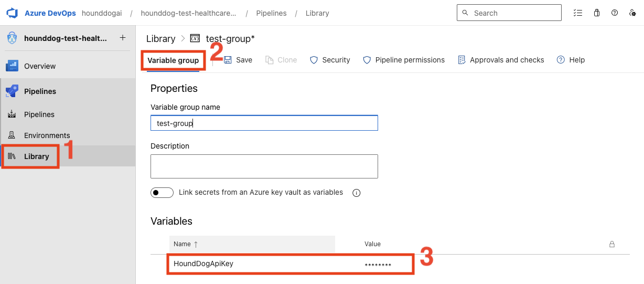Open Pipeline permissions
Screen dimensions: 644x284
(404, 60)
